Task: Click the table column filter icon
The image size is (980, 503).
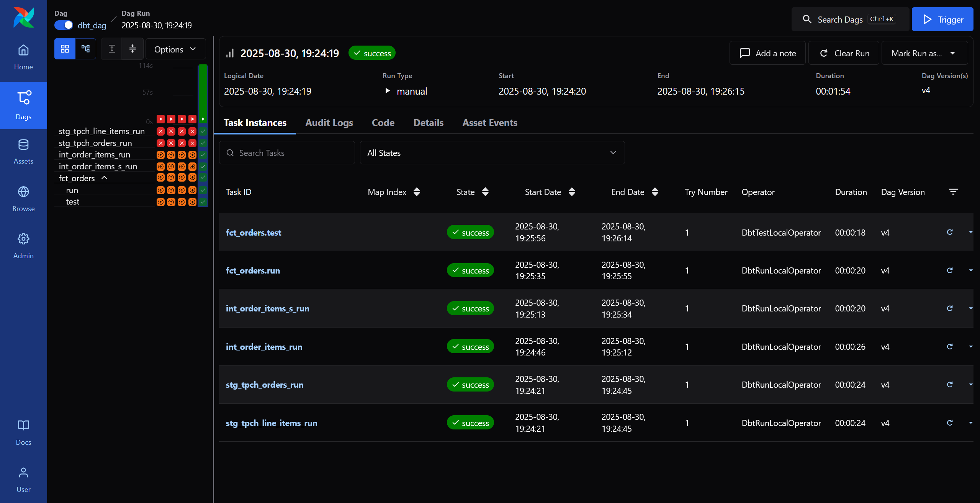Action: [x=953, y=192]
